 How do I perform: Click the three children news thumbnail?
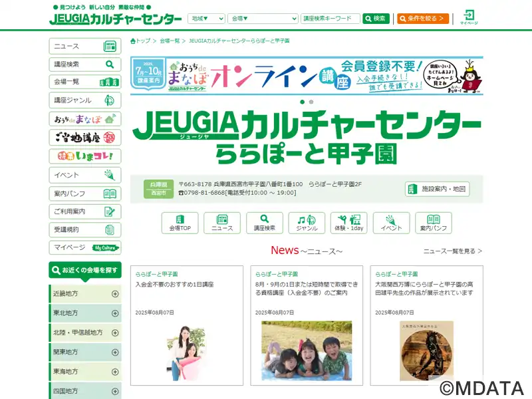(307, 351)
